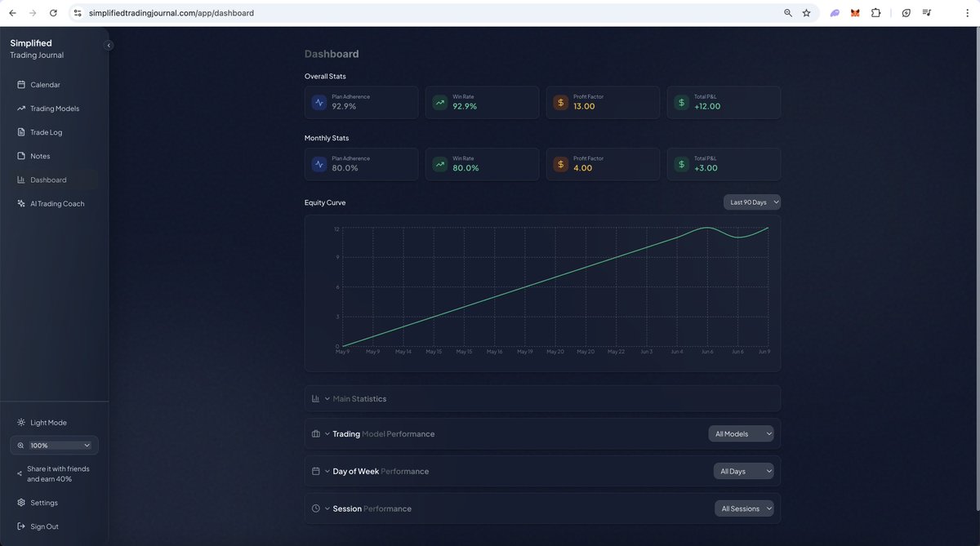Go to Calendar in the sidebar
Viewport: 980px width, 546px height.
[54, 85]
